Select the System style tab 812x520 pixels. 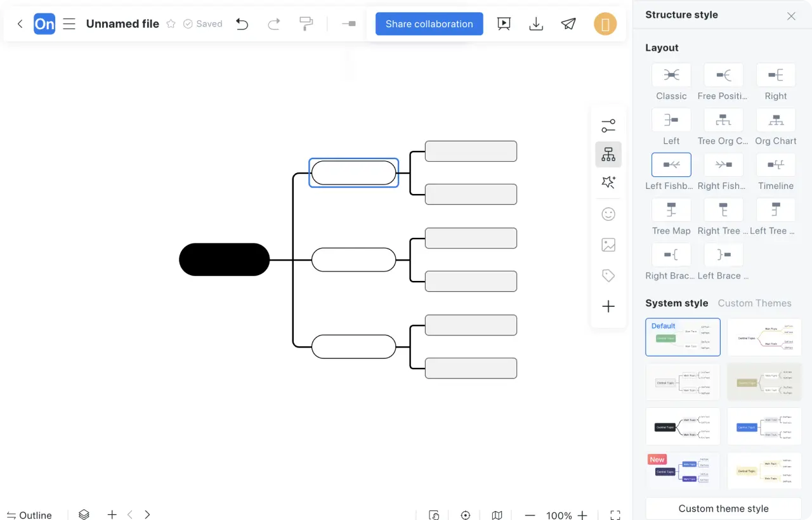676,303
